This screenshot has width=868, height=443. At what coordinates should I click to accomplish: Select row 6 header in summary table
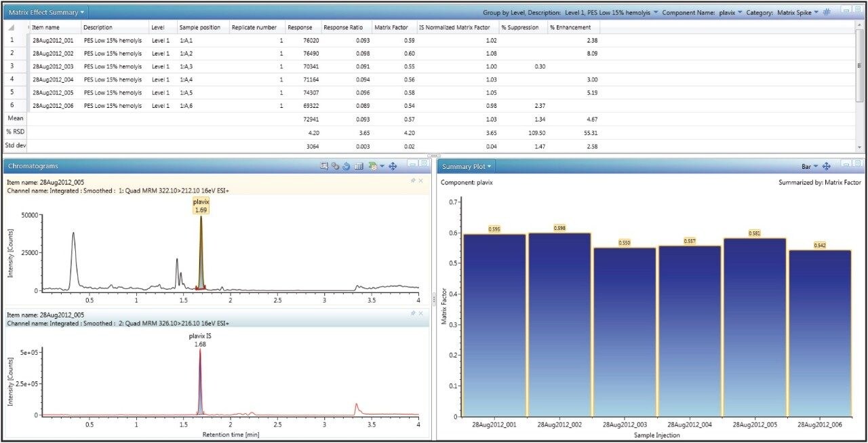click(x=14, y=106)
